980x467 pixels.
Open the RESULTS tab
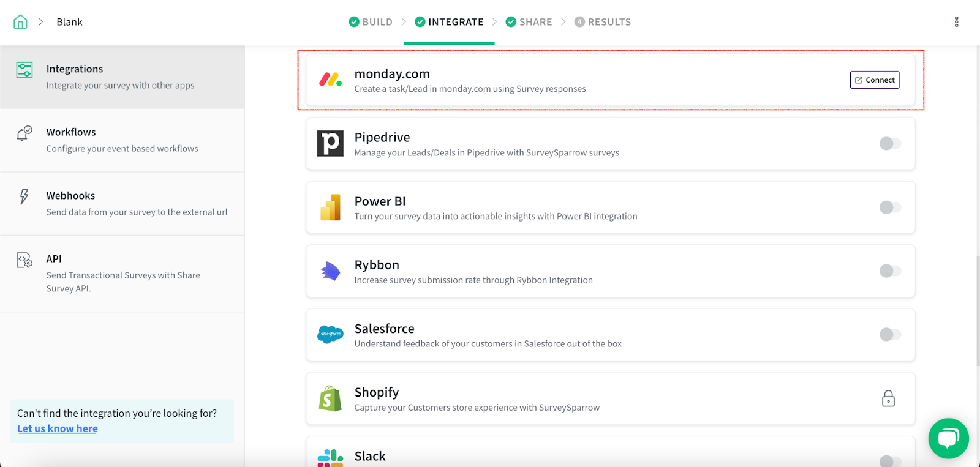click(603, 22)
